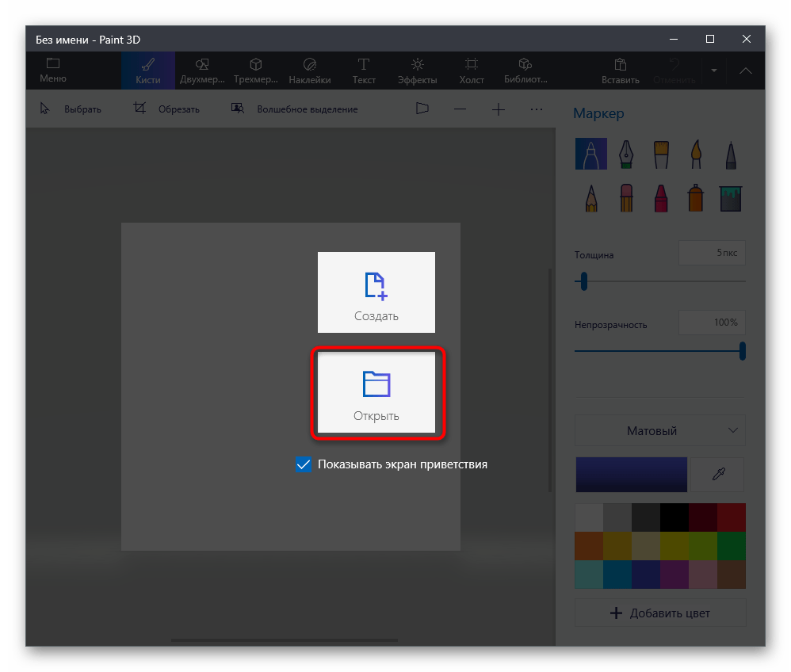Choose the oil brush tool
Image resolution: width=791 pixels, height=672 pixels.
(x=661, y=154)
